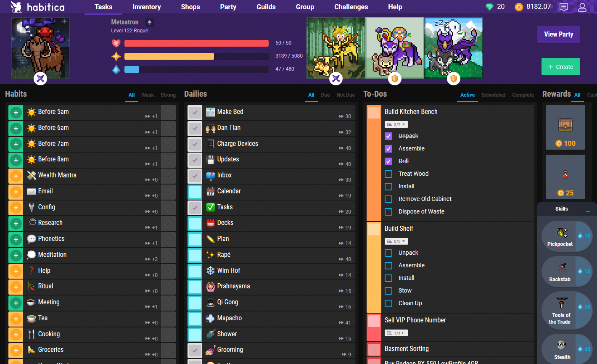Open the user profile menu
597x364 pixels.
pos(581,7)
